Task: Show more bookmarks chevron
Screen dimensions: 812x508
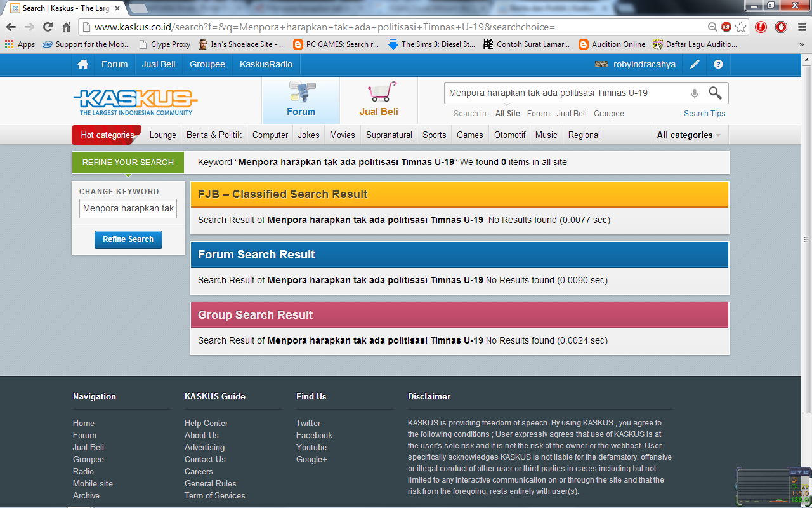Action: 801,44
